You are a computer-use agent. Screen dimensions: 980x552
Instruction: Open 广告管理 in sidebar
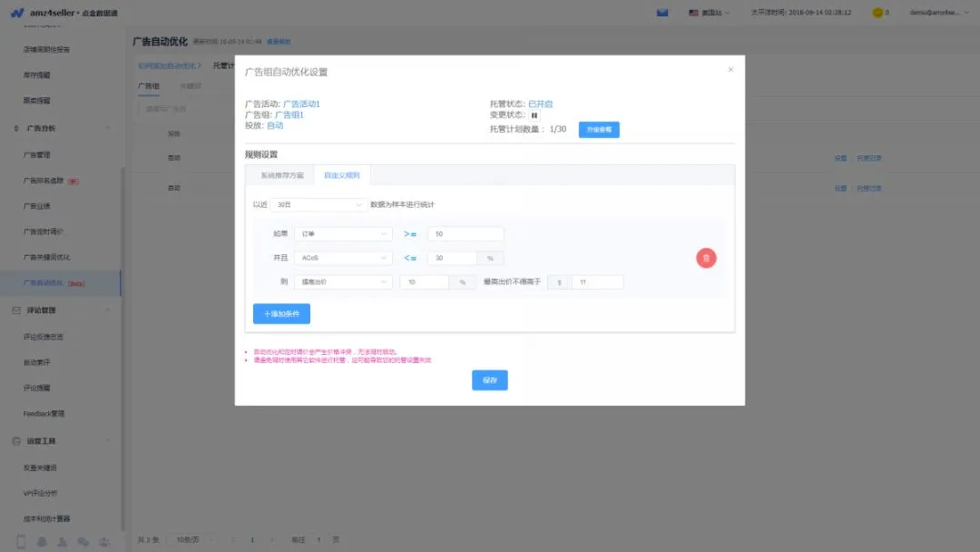coord(37,154)
